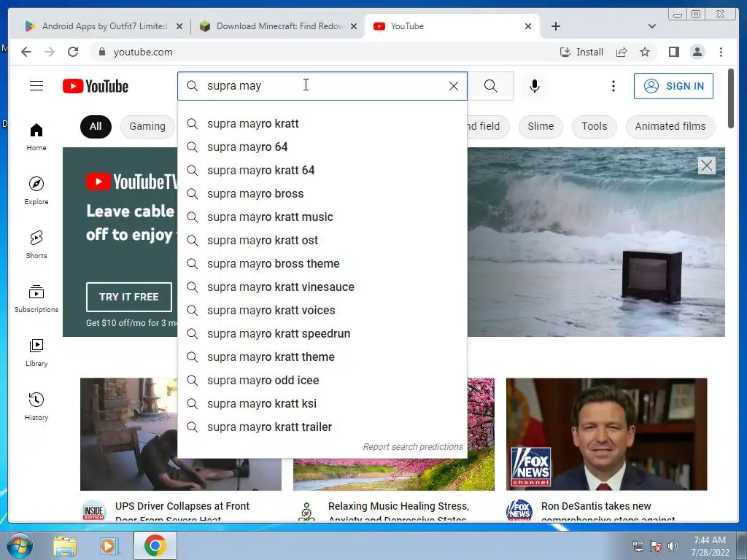Choose suggestion supra mayro kratt voices
Image resolution: width=747 pixels, height=560 pixels.
[322, 311]
